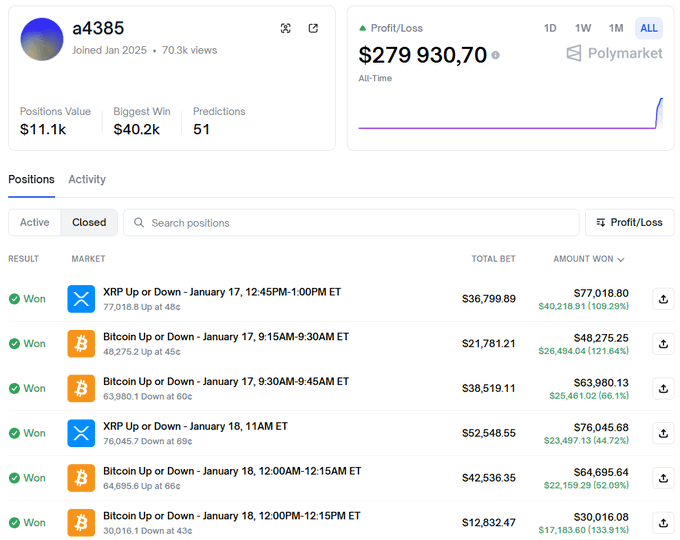Switch chart to 1M timeframe

point(616,28)
